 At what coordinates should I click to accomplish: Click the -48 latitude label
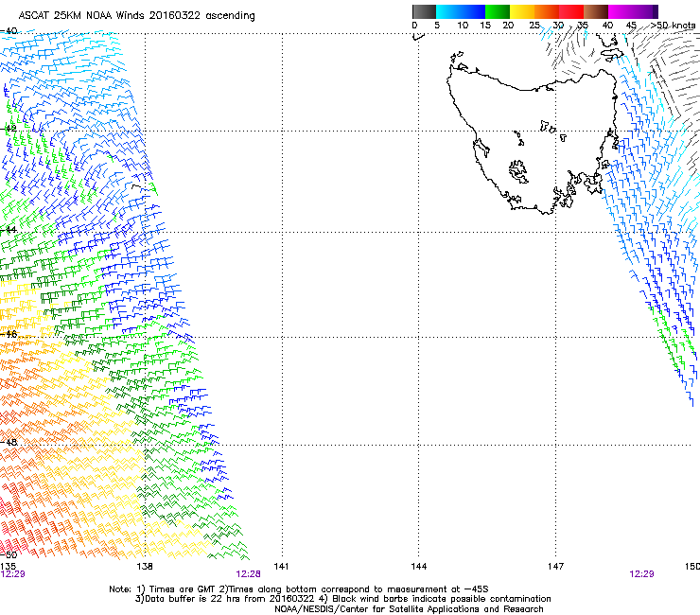[9, 443]
